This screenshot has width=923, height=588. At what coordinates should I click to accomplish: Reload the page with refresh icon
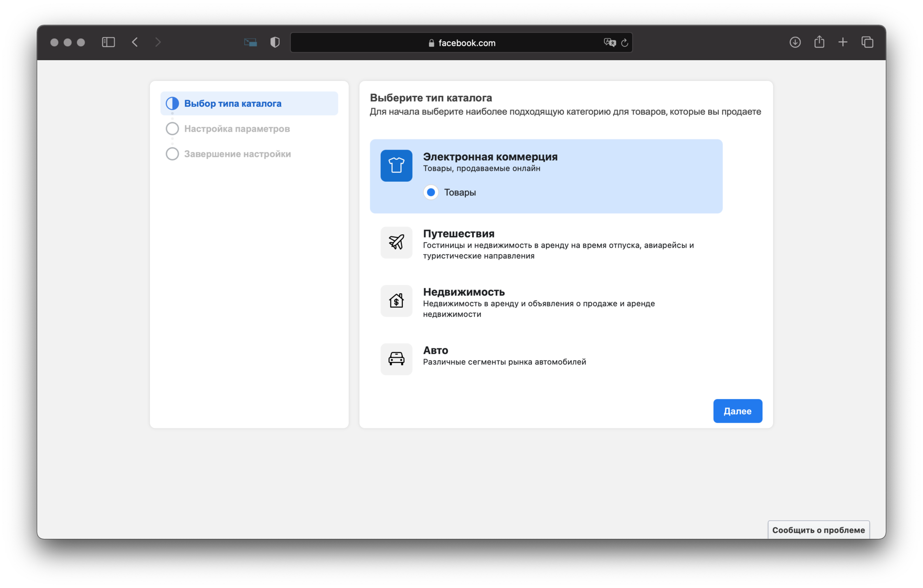(624, 43)
